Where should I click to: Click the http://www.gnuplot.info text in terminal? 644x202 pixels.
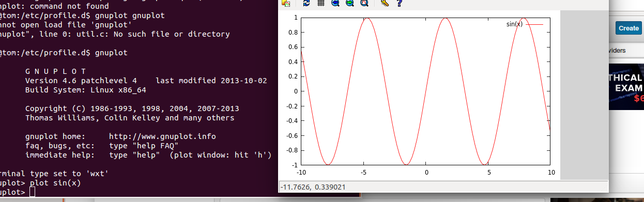click(162, 136)
